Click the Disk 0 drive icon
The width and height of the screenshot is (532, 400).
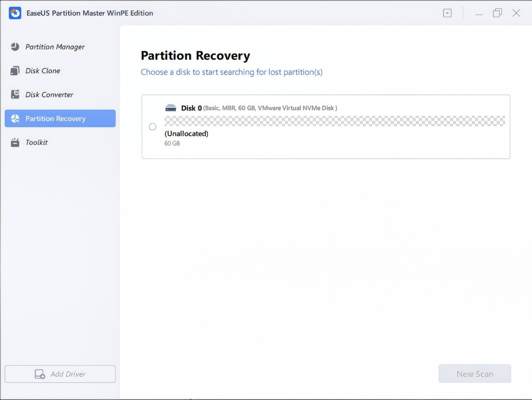point(170,107)
